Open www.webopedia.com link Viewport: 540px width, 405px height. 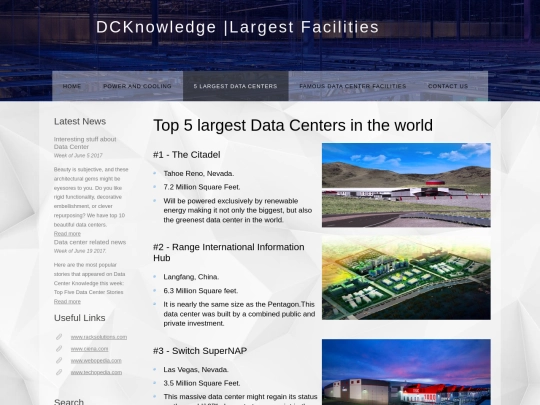coord(96,361)
